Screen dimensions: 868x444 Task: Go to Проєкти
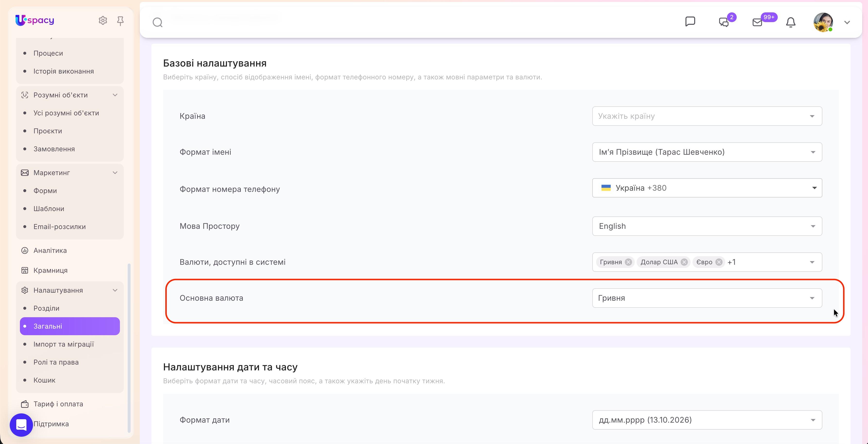click(48, 131)
